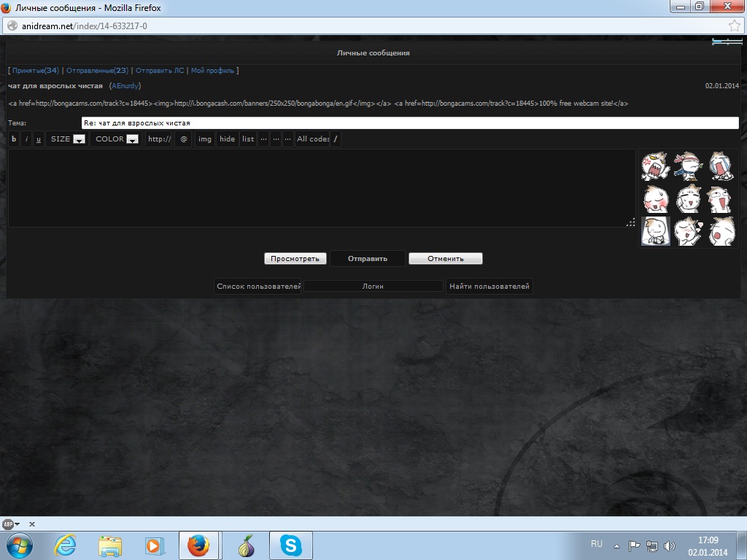The width and height of the screenshot is (747, 560).
Task: Click the Adblock Plus ABP icon
Action: coord(7,524)
